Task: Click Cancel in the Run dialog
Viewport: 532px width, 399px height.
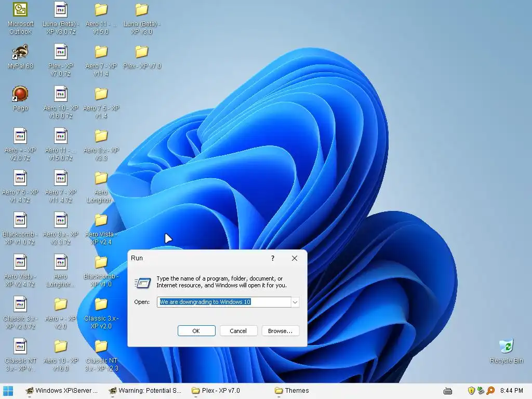Action: click(x=238, y=331)
